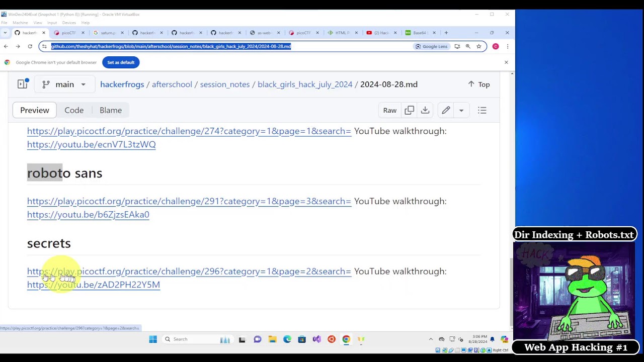Go forward in browser history

point(18,46)
